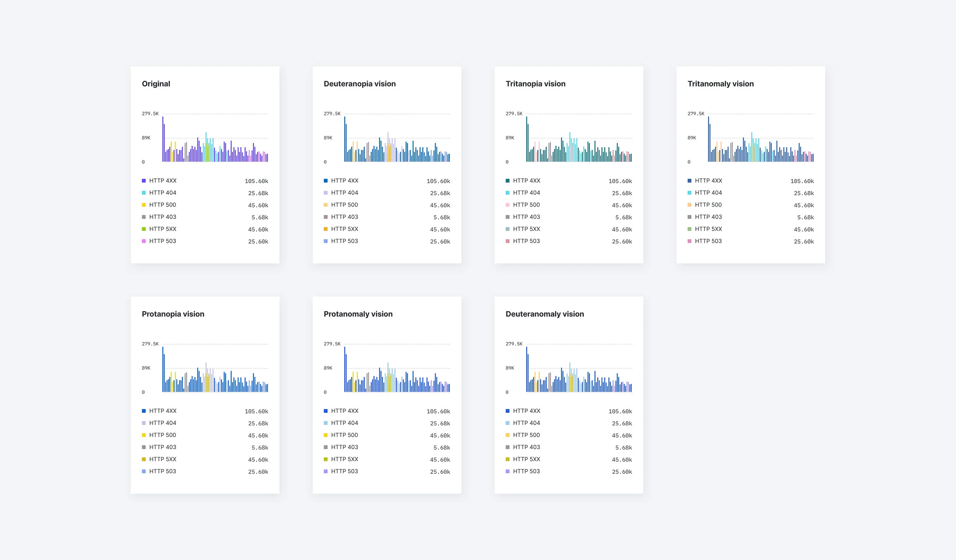956x560 pixels.
Task: Click 279.5K axis label in Tritanomaly chart
Action: pos(696,114)
